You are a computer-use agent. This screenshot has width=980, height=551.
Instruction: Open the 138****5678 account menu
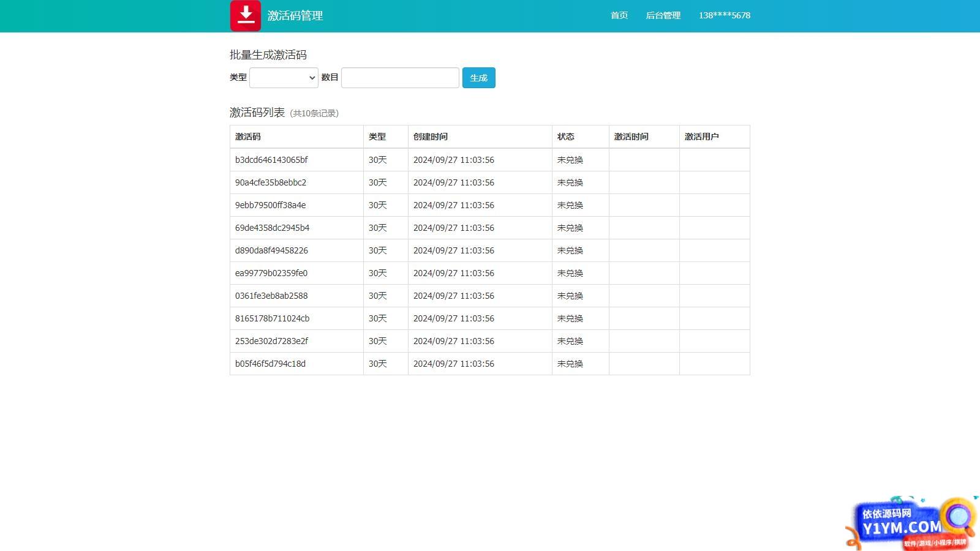point(725,15)
